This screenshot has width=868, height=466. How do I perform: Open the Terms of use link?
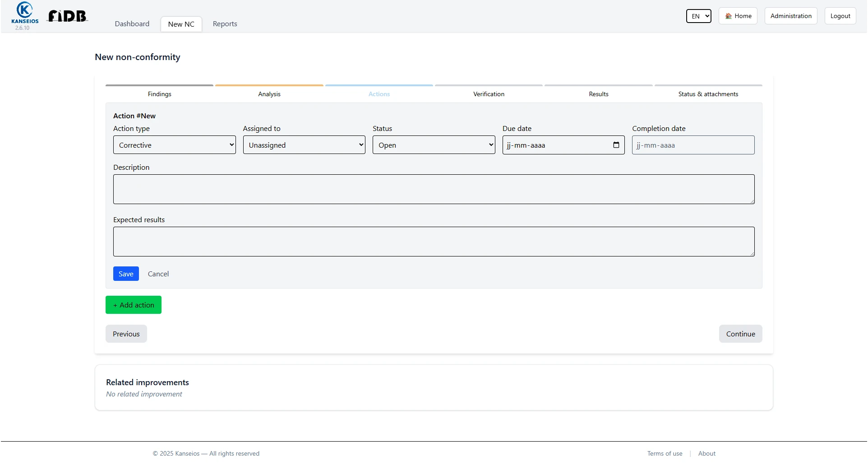[665, 453]
